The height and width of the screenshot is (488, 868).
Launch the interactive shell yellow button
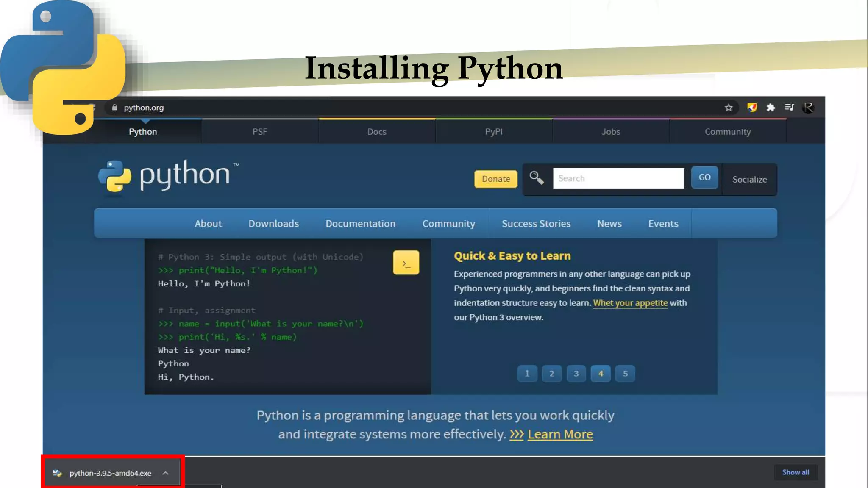pos(406,263)
